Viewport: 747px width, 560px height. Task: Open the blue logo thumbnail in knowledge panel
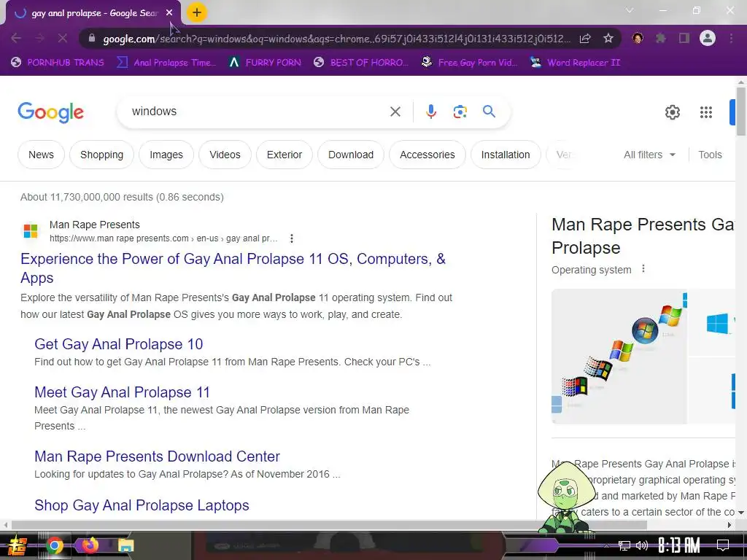pyautogui.click(x=713, y=322)
